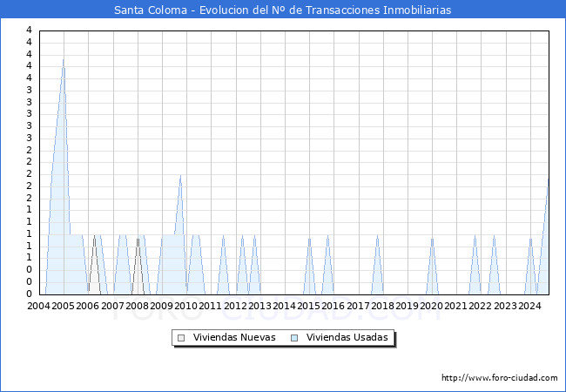566x392 pixels.
Task: Select the 2023 x-axis label
Action: pyautogui.click(x=505, y=306)
